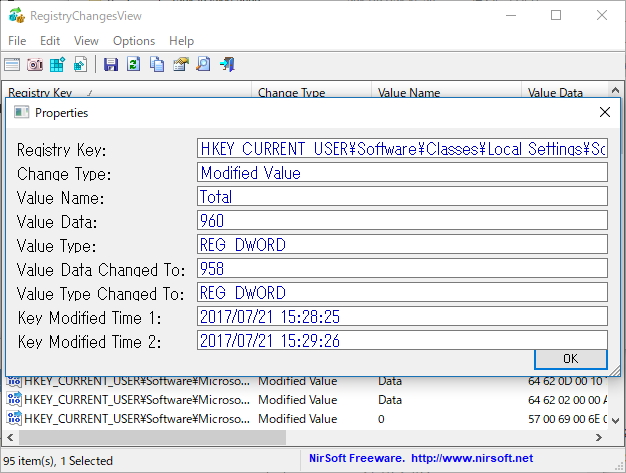This screenshot has width=626, height=473.
Task: Click the horizontal scrollbar thumb of the list
Action: tap(152, 437)
